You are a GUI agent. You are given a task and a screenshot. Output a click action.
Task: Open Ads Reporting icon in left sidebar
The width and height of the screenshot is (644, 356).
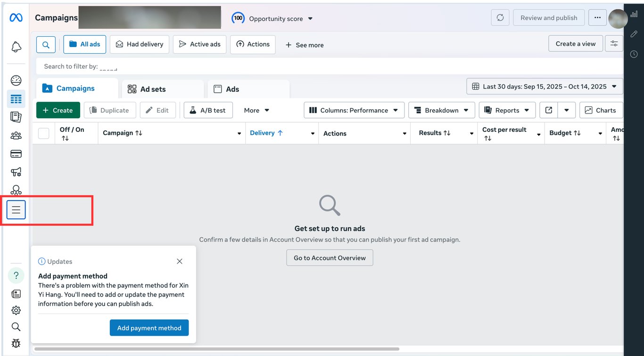point(16,117)
